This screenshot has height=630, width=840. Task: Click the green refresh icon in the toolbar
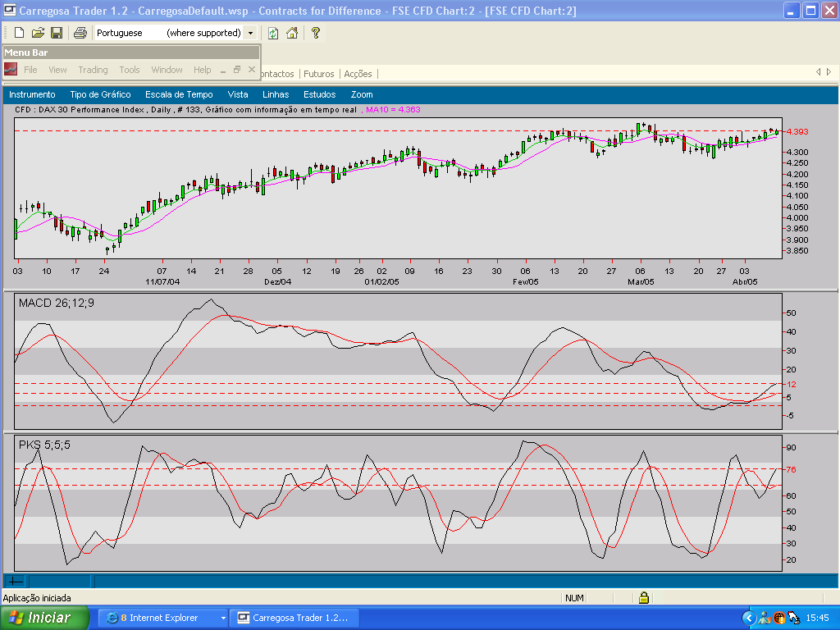273,33
